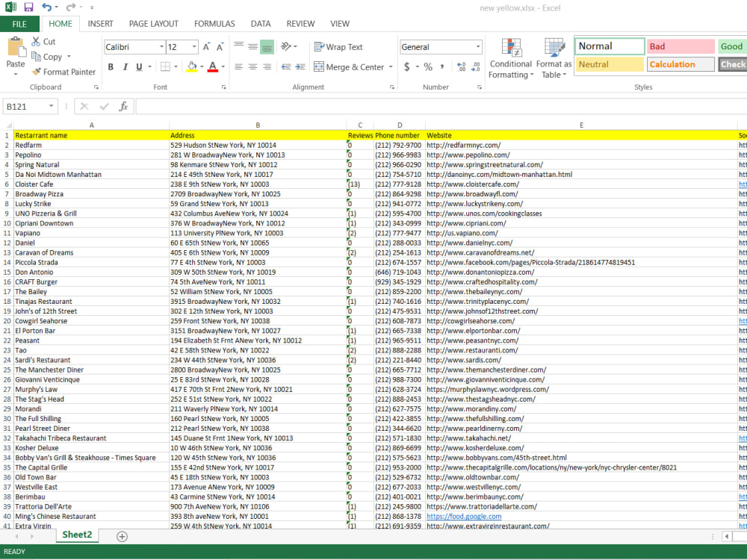The image size is (747, 560).
Task: Add a new sheet with plus icon
Action: (122, 537)
